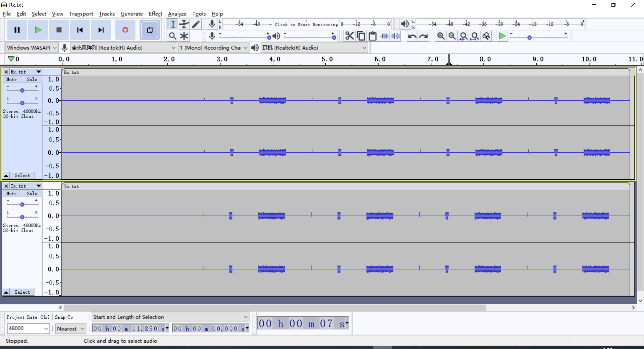Open the Rx.txt track name dropdown menu
This screenshot has height=349, width=644.
point(38,71)
